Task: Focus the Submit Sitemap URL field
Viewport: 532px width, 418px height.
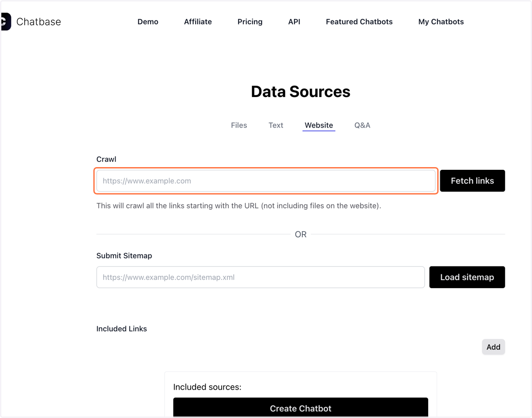Action: click(x=261, y=277)
